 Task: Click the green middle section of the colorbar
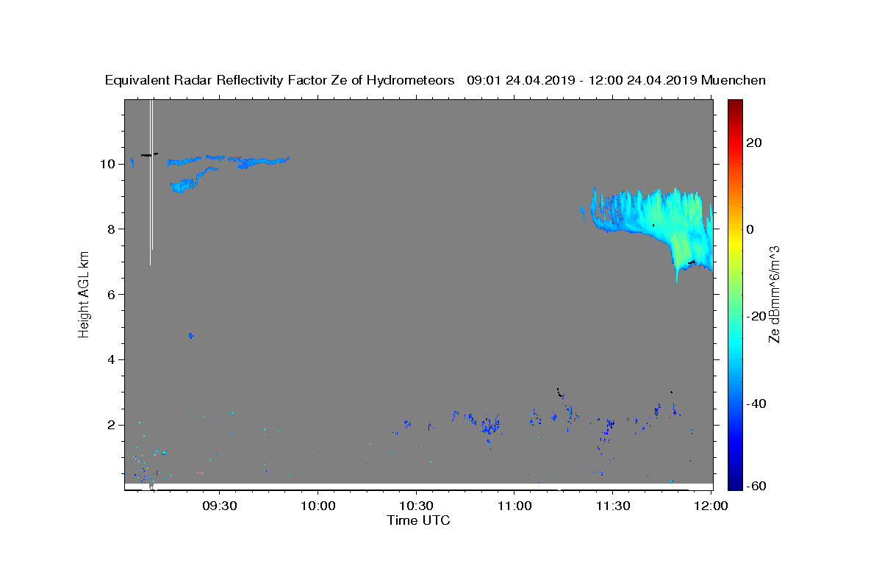(x=735, y=287)
